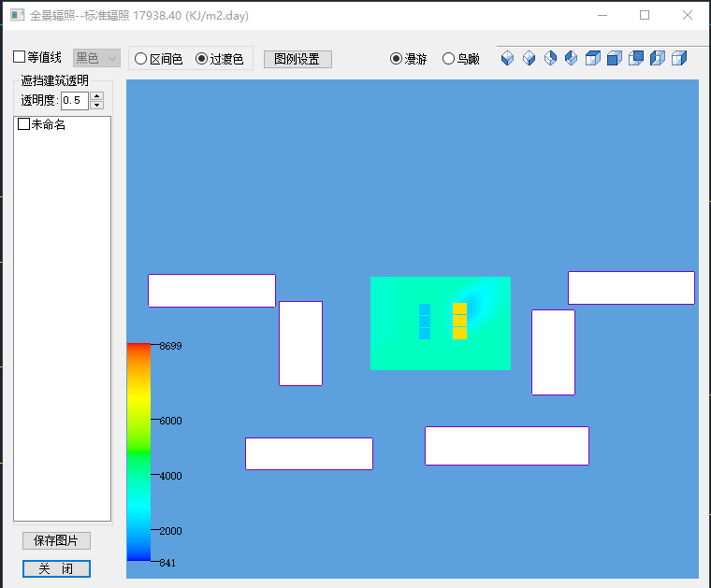711x588 pixels.
Task: Click the 6000 legend label
Action: point(170,421)
